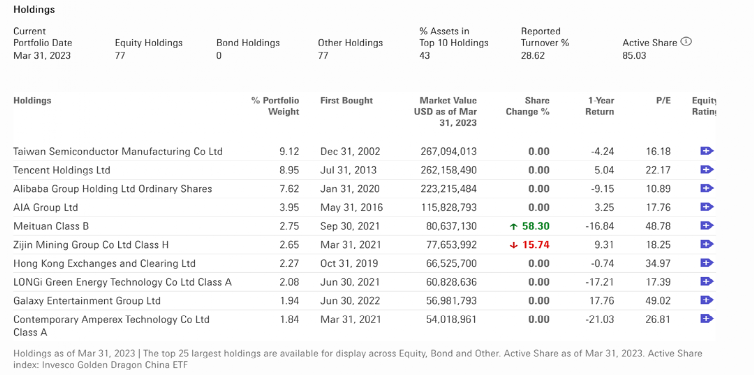Open equity rating icon for Meituan Class B
Screen dimensions: 754x375
[x=706, y=226]
